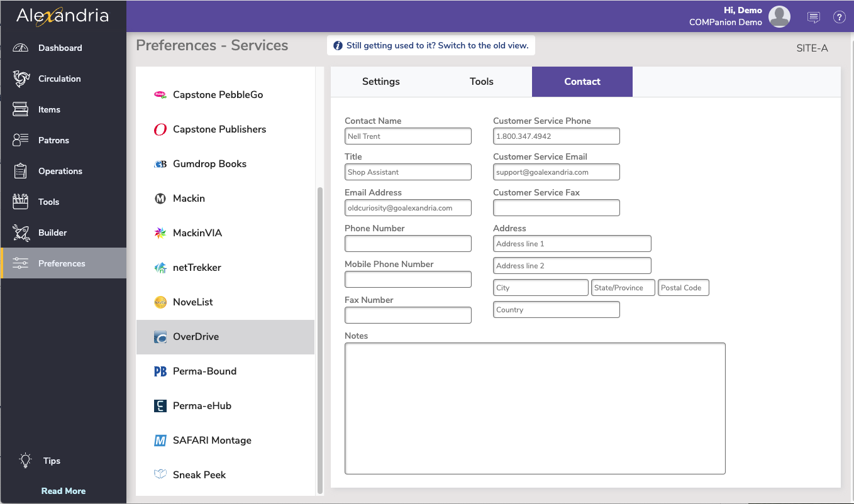Click the Items stack icon

[21, 109]
